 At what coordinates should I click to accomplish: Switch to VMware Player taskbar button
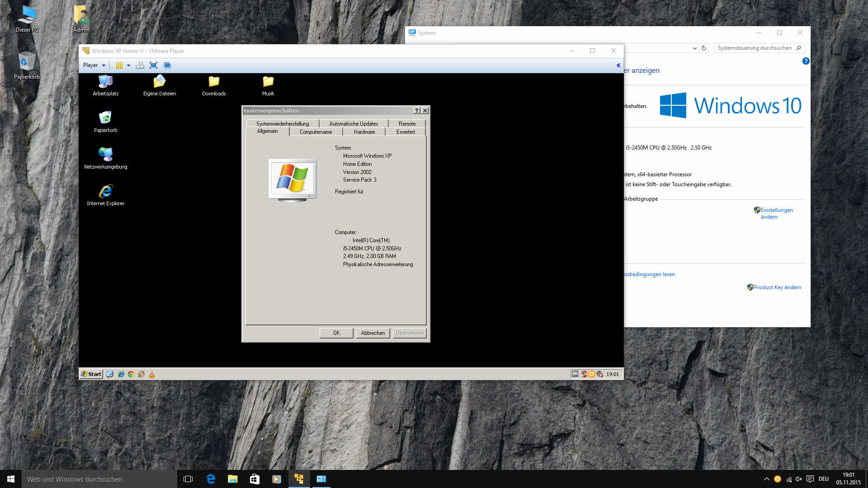299,479
